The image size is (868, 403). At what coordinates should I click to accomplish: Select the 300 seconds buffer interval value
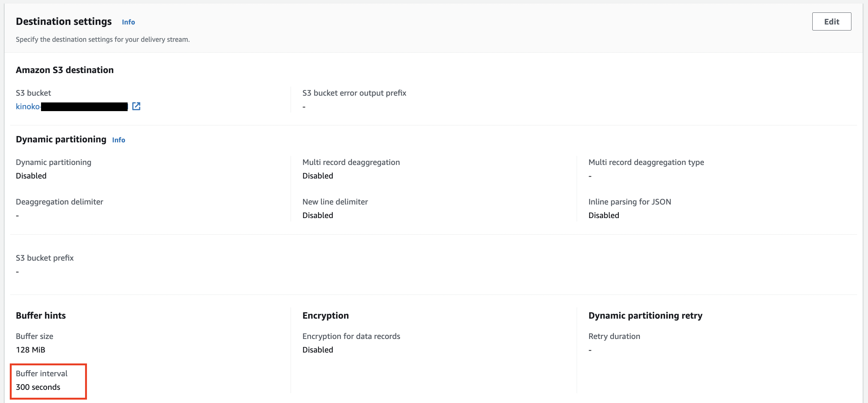click(38, 387)
